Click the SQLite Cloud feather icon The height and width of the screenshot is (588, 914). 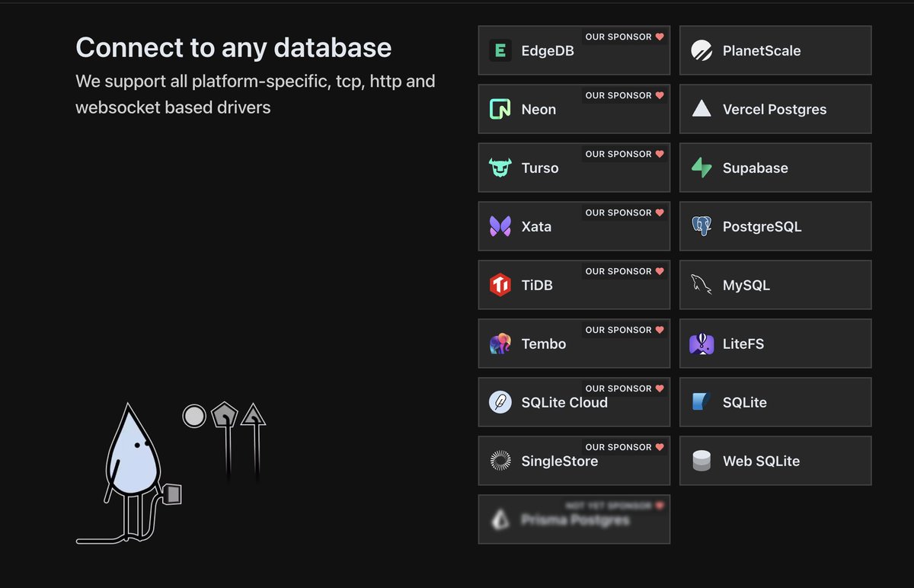tap(500, 403)
